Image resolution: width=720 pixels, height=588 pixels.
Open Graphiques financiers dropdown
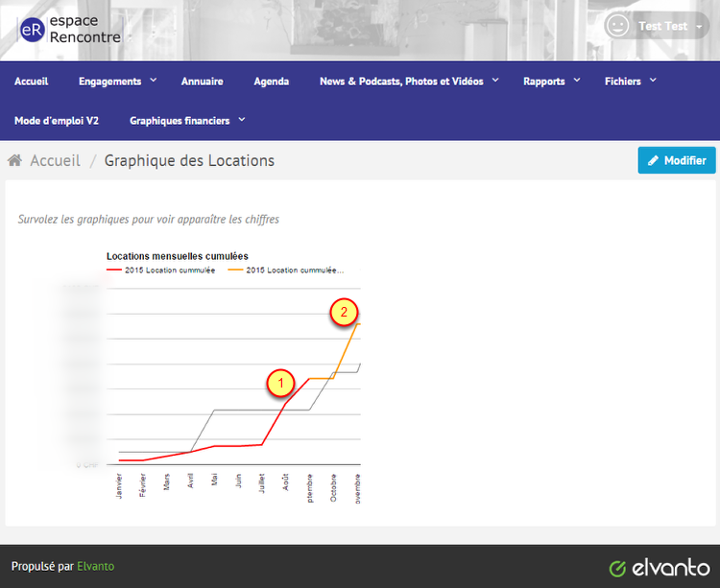[x=187, y=121]
